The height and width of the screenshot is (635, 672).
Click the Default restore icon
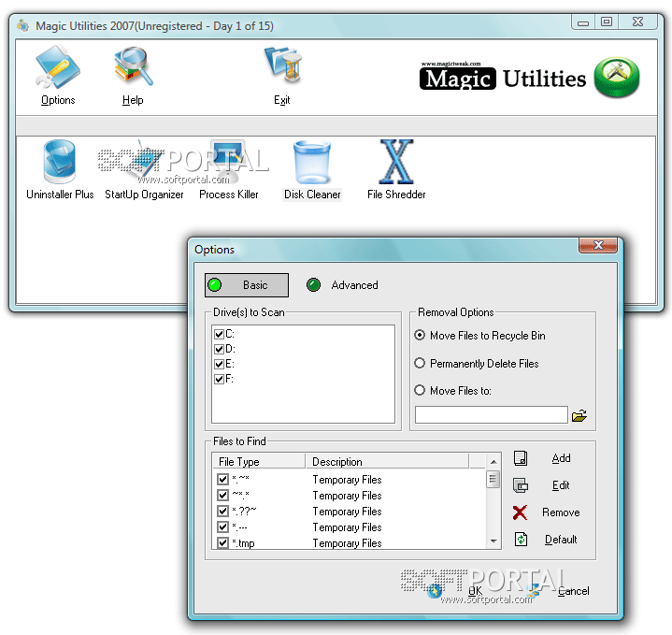click(x=521, y=540)
